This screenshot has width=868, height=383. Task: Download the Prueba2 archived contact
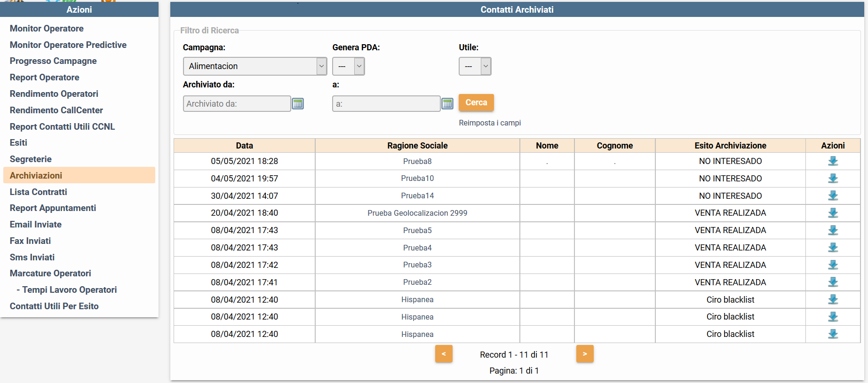pos(833,282)
